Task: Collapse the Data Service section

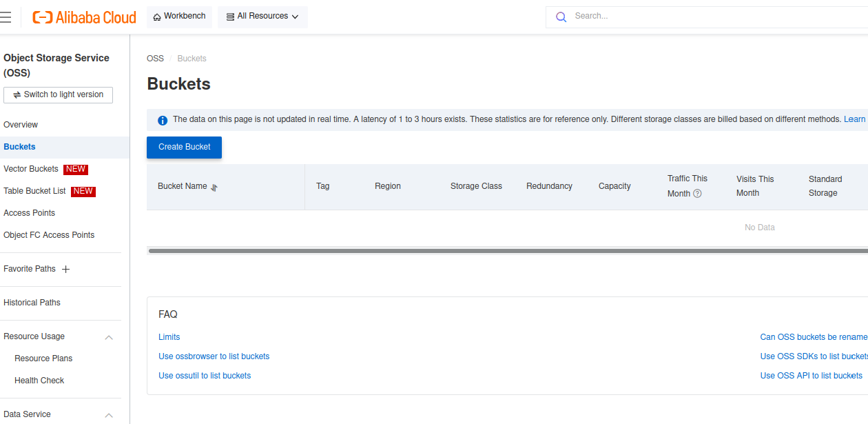Action: click(109, 415)
